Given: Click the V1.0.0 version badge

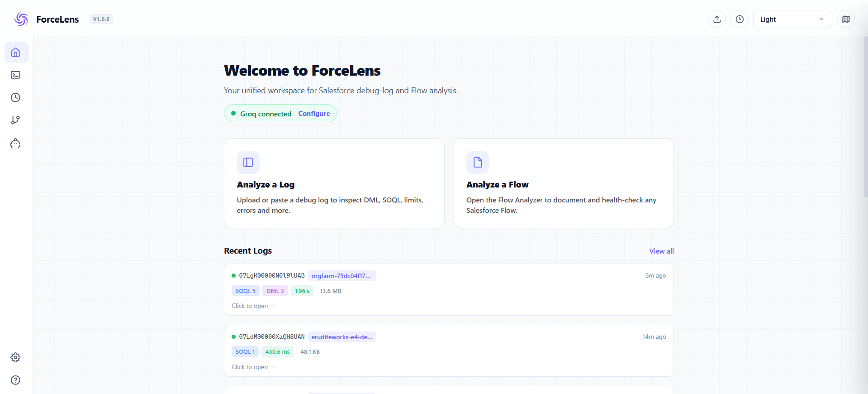Looking at the screenshot, I should (101, 19).
